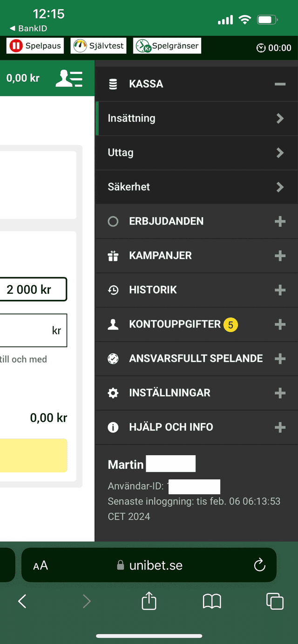Expand the ERBJUDANDEN section
Screen dimensions: 298x644
280,221
